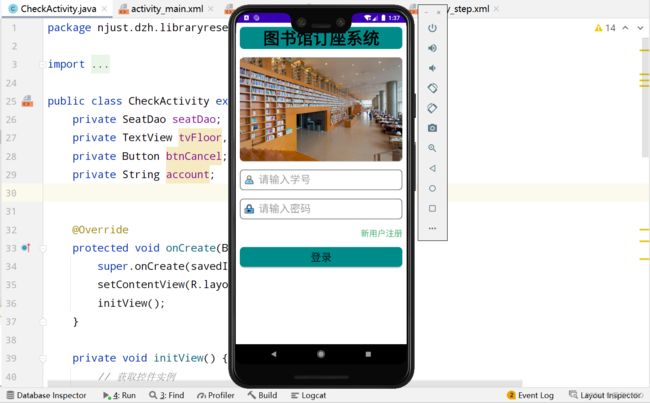Click the emulator toolbar overview square
The width and height of the screenshot is (650, 403).
[432, 208]
